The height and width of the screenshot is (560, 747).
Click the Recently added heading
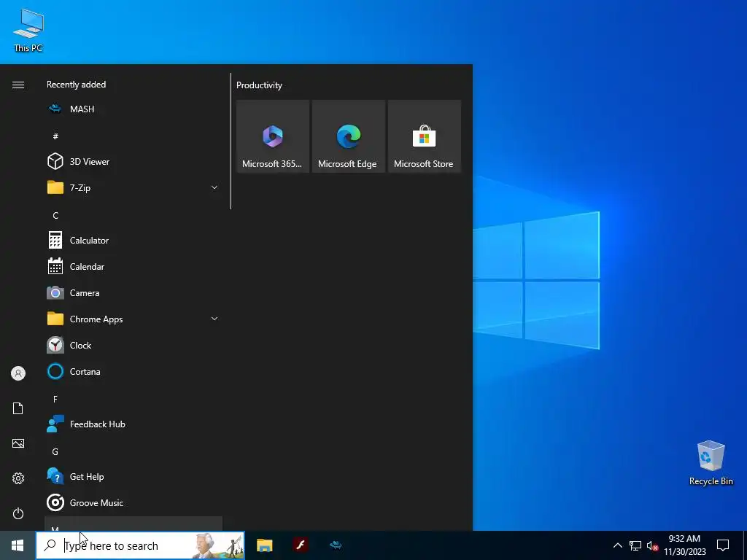coord(76,85)
